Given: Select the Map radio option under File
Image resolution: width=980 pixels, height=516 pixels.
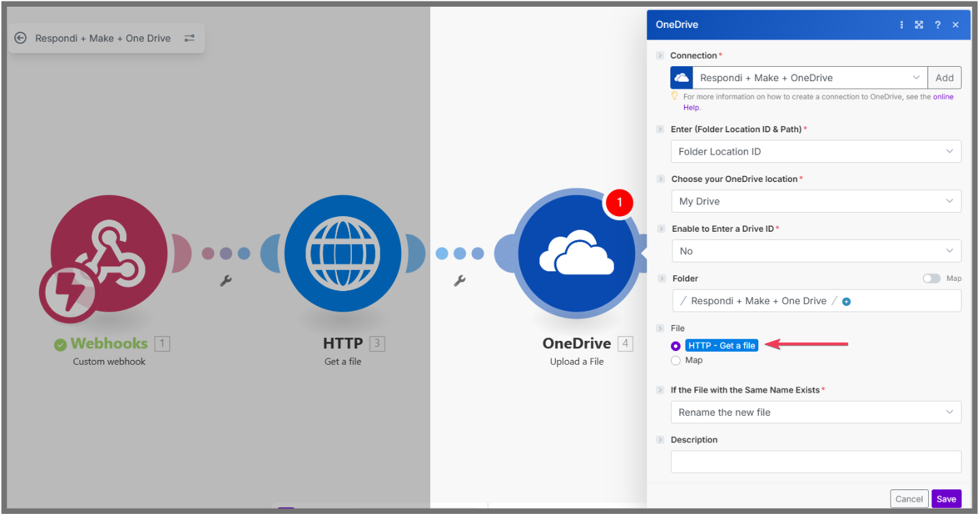Looking at the screenshot, I should coord(676,361).
